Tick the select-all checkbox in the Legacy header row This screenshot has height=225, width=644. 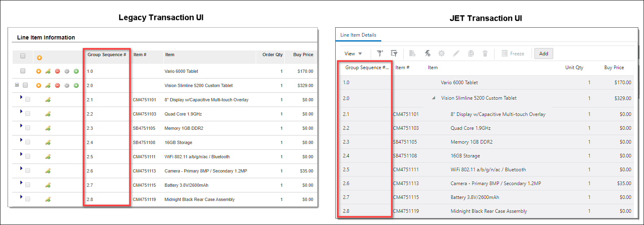(23, 56)
